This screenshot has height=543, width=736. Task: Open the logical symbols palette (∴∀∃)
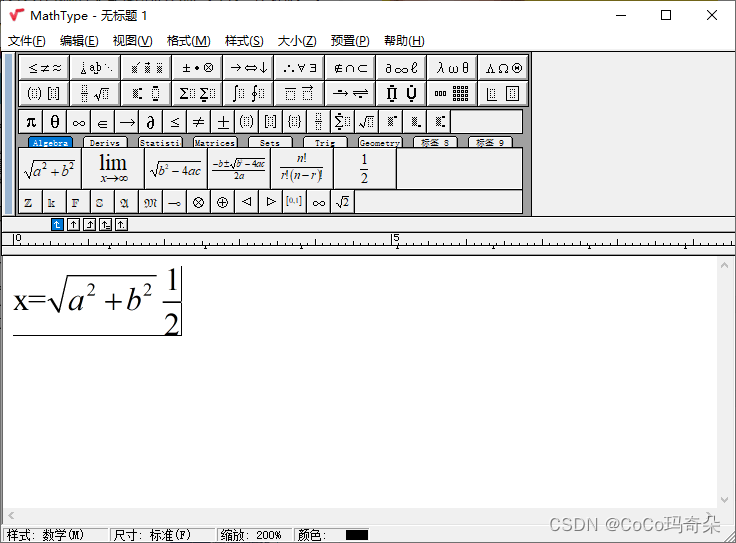(299, 68)
